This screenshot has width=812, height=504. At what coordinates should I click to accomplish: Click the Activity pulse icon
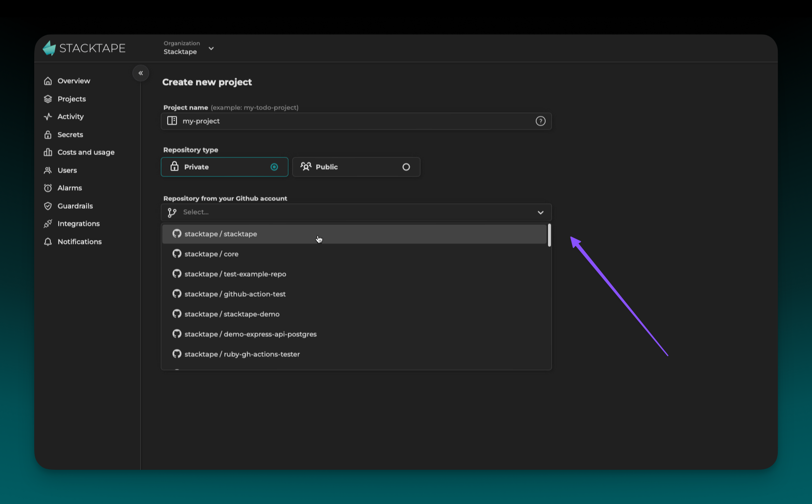pyautogui.click(x=48, y=116)
